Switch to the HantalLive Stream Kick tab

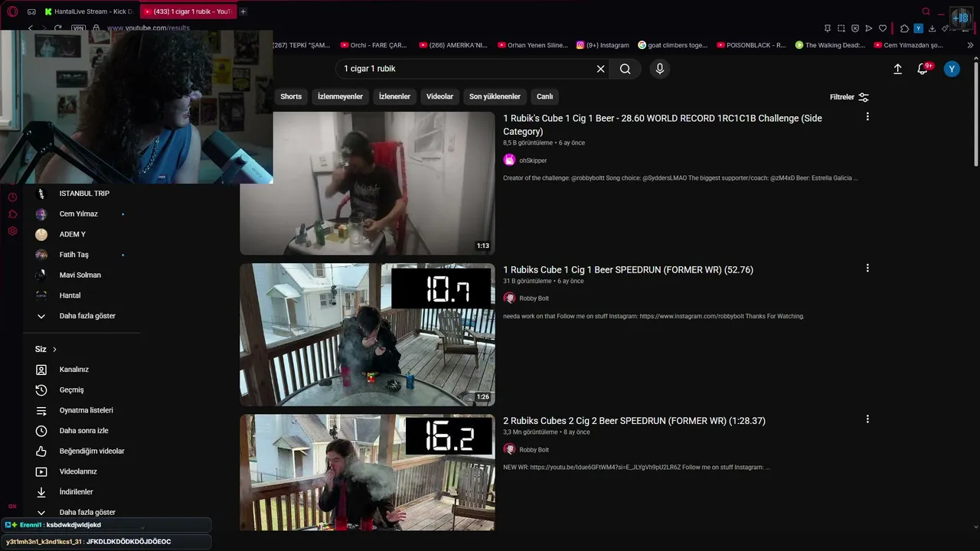[x=89, y=11]
